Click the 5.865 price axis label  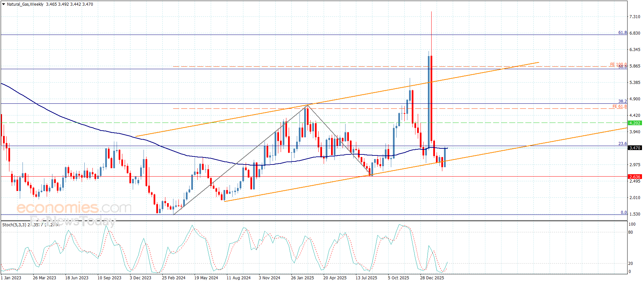[x=635, y=66]
